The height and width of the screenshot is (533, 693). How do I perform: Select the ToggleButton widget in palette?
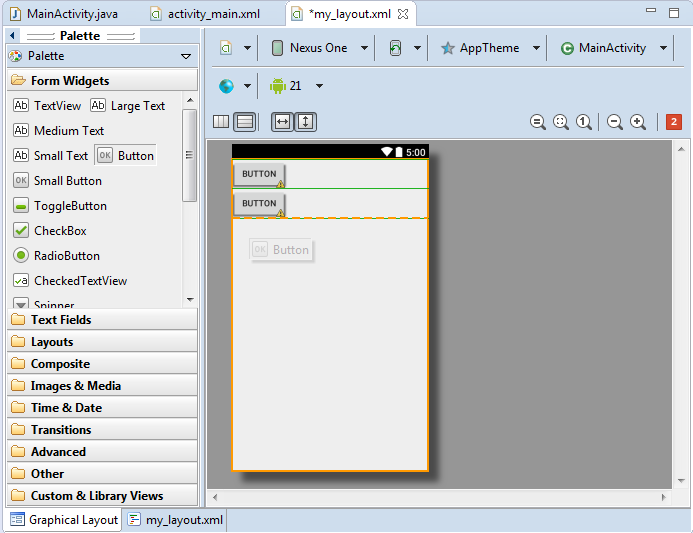click(x=70, y=206)
